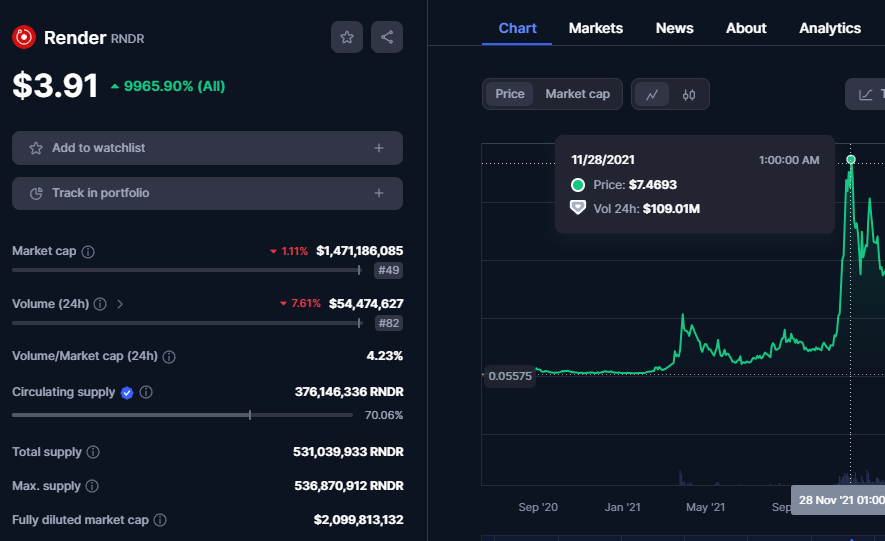885x541 pixels.
Task: Show Volume/Market cap info tooltip
Action: tap(169, 357)
